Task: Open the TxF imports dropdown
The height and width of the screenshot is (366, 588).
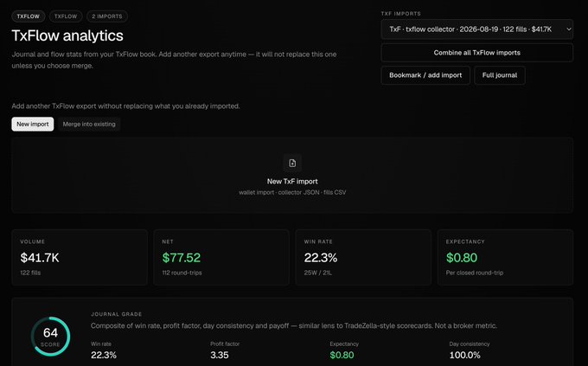Action: point(476,29)
